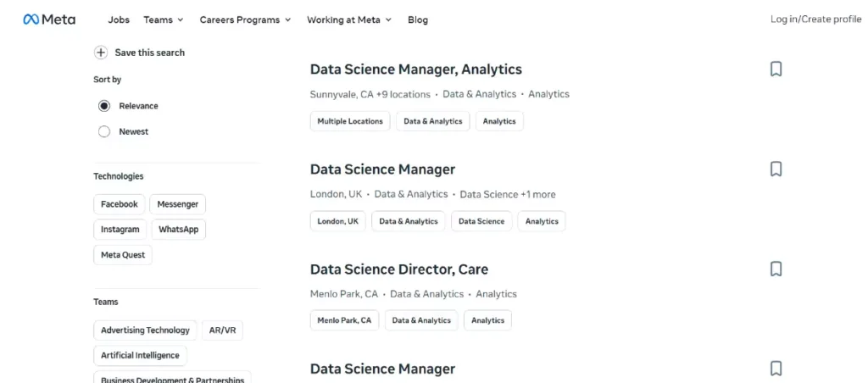Screen dimensions: 868x383
Task: Click the Meta logo
Action: (x=49, y=19)
